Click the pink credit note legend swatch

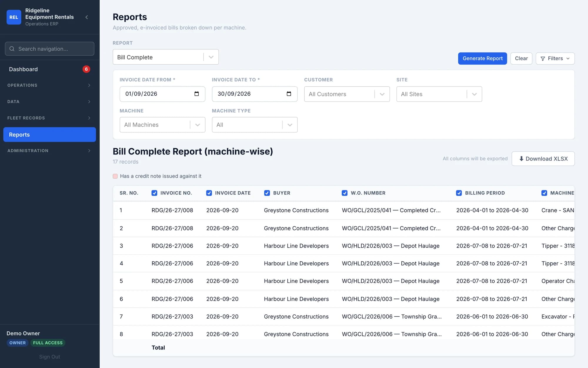(x=115, y=176)
